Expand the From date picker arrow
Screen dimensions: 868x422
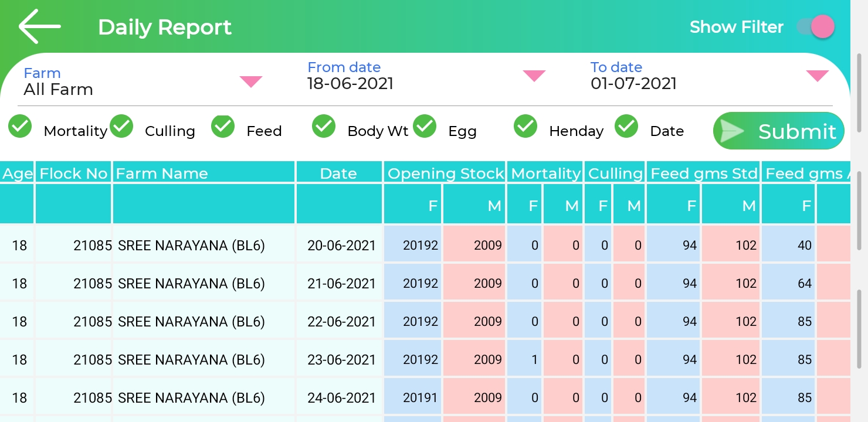tap(534, 76)
